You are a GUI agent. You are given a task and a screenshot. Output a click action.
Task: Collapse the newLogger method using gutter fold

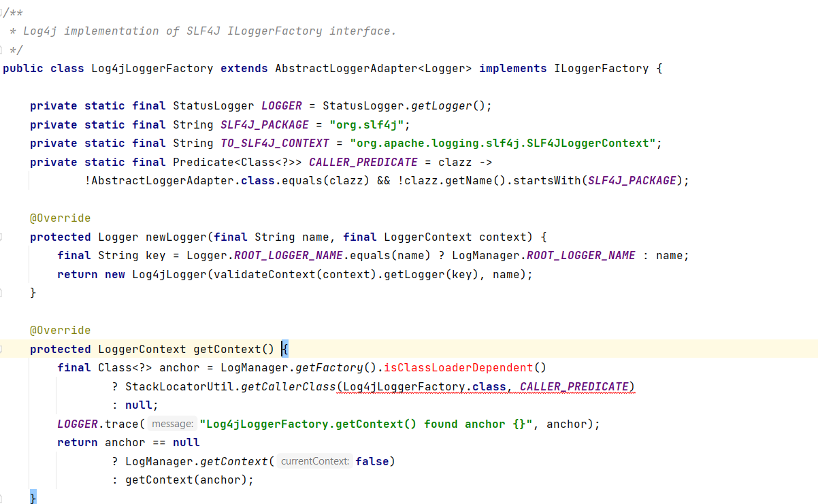(1, 237)
